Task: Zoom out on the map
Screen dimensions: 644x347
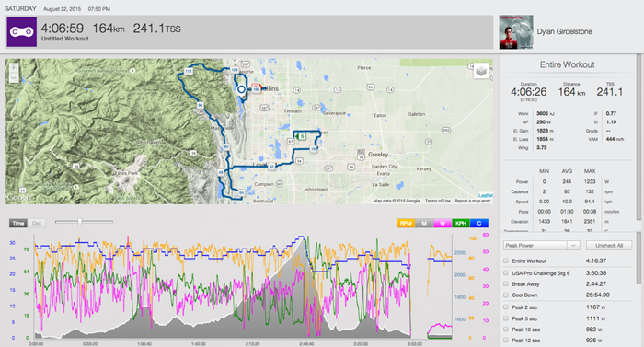Action: (14, 77)
